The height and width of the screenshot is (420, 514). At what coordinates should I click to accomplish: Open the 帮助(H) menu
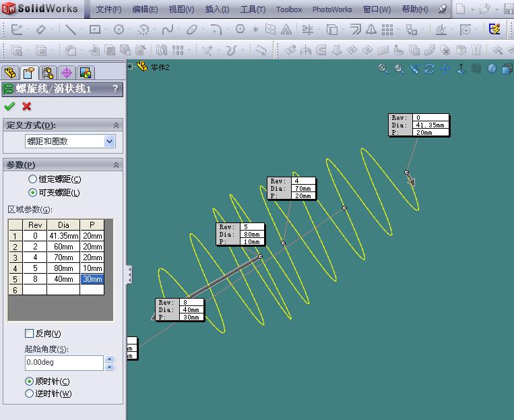click(415, 9)
